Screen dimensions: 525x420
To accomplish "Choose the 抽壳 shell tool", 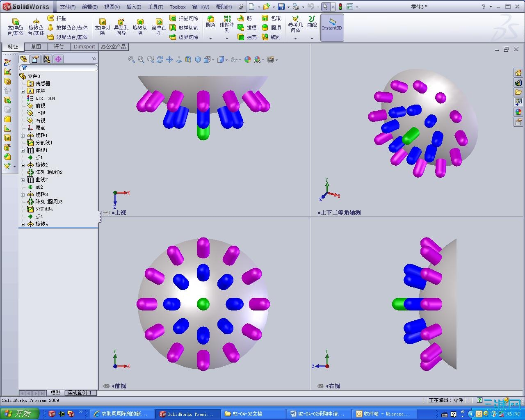I will click(247, 37).
